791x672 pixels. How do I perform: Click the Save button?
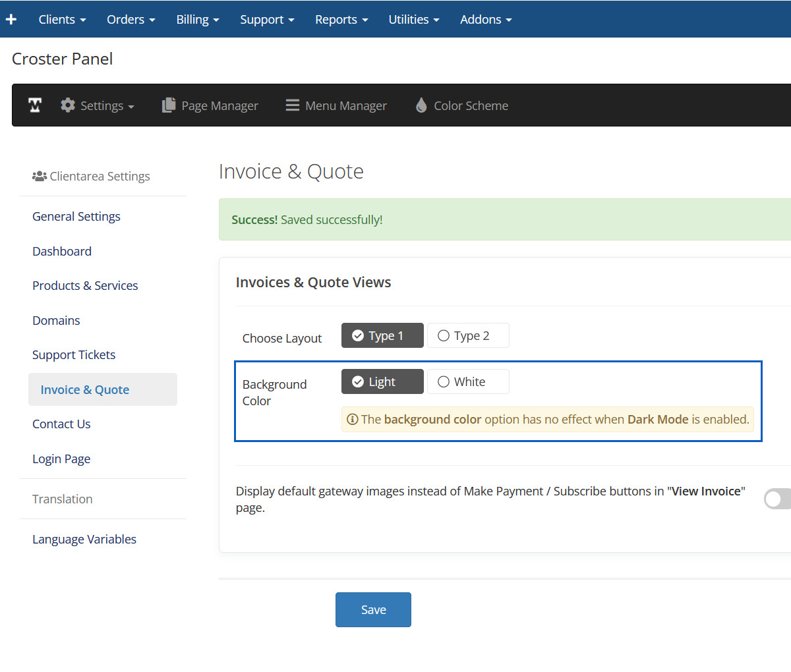(x=373, y=610)
